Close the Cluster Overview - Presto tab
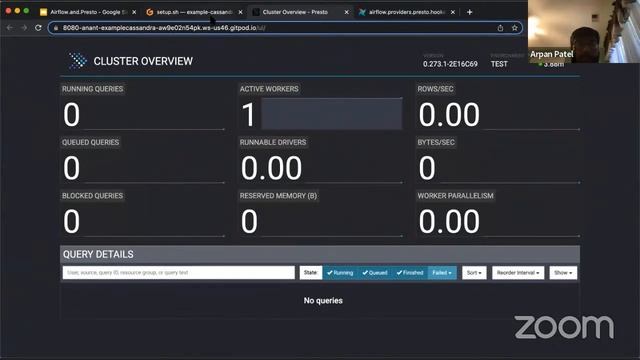640x360 pixels. click(347, 12)
